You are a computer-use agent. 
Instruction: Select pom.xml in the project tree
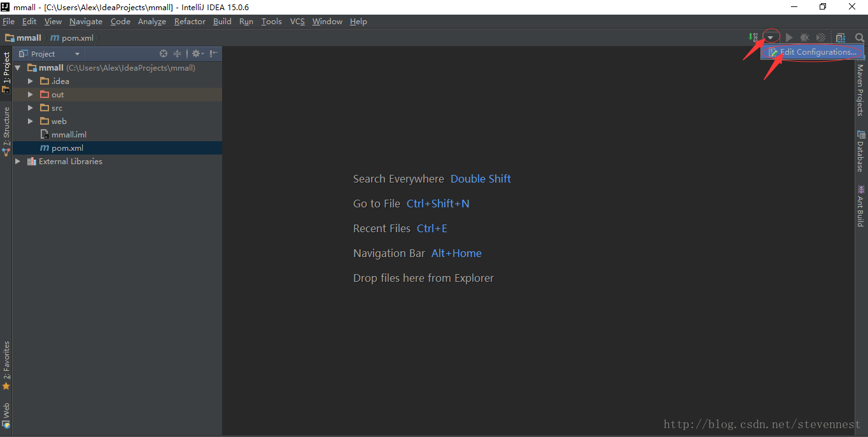[117, 148]
